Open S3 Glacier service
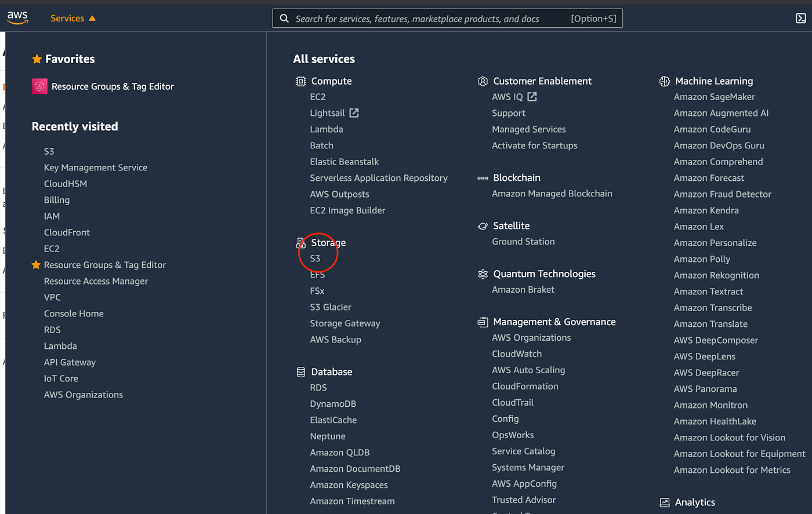Viewport: 812px width, 514px height. (x=331, y=307)
